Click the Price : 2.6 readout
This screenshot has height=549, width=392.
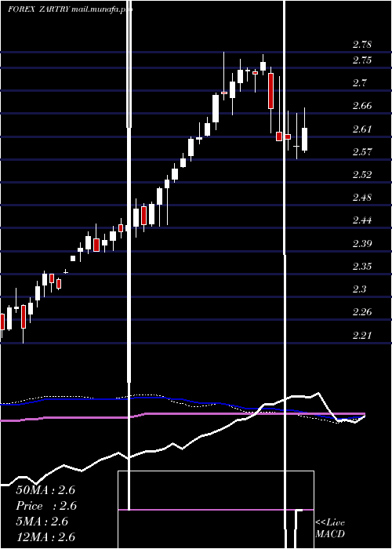point(46,506)
